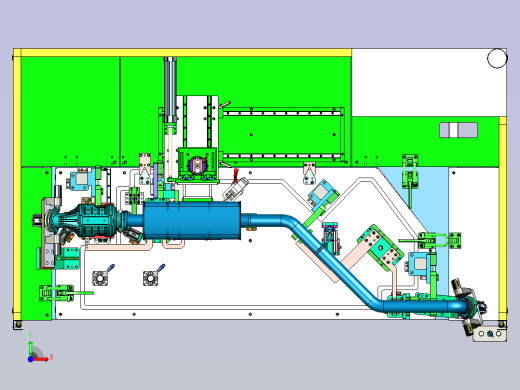Select the tilted light-blue sensor block
The image size is (520, 390).
pos(323,195)
